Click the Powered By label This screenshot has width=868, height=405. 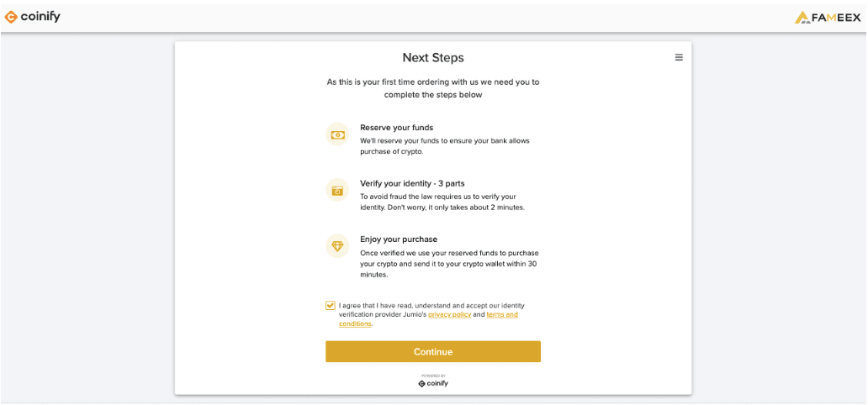[x=433, y=376]
